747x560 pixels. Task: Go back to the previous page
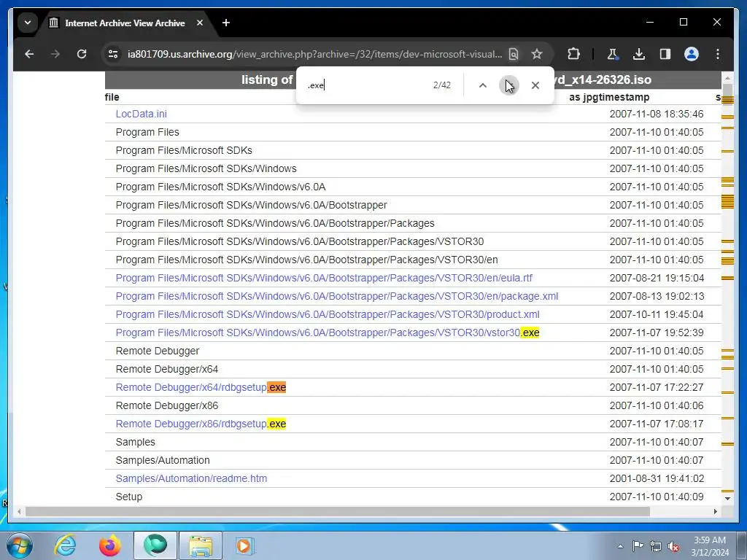[29, 54]
